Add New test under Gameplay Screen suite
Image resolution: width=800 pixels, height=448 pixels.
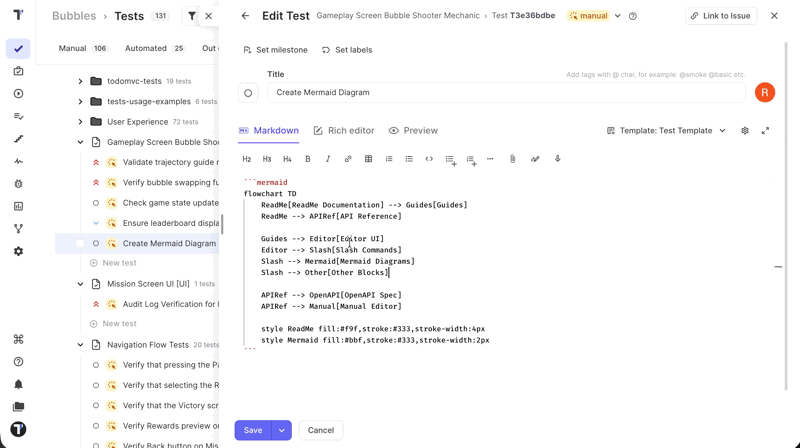[113, 263]
